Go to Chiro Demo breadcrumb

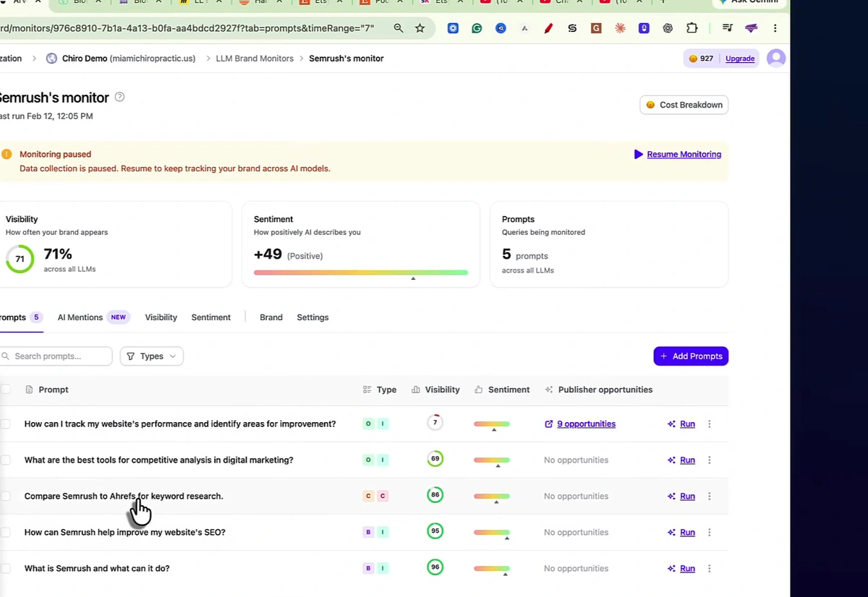(x=121, y=59)
